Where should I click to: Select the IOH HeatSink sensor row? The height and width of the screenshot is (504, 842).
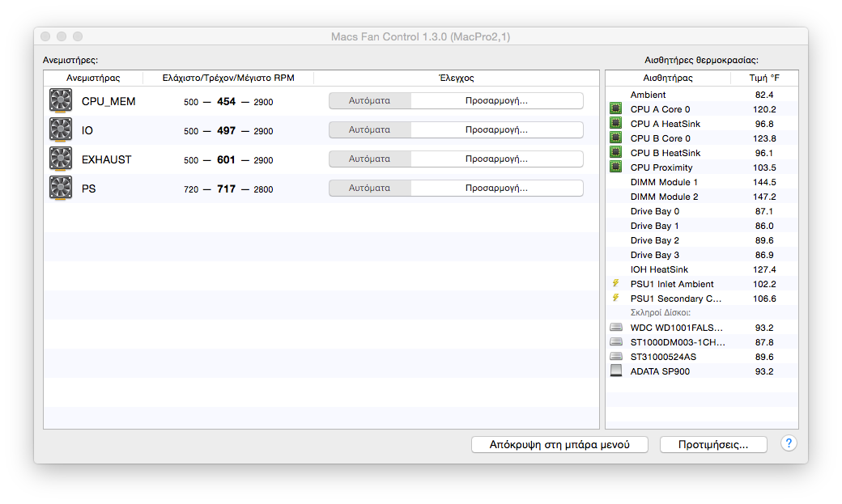pos(702,269)
